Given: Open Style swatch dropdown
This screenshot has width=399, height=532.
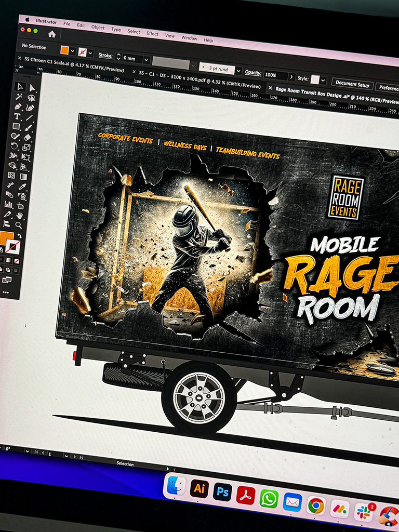Looking at the screenshot, I should [323, 81].
